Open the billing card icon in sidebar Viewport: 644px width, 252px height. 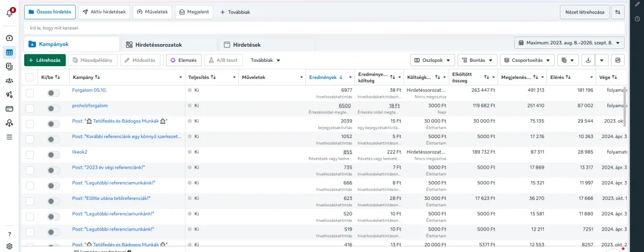point(9,109)
